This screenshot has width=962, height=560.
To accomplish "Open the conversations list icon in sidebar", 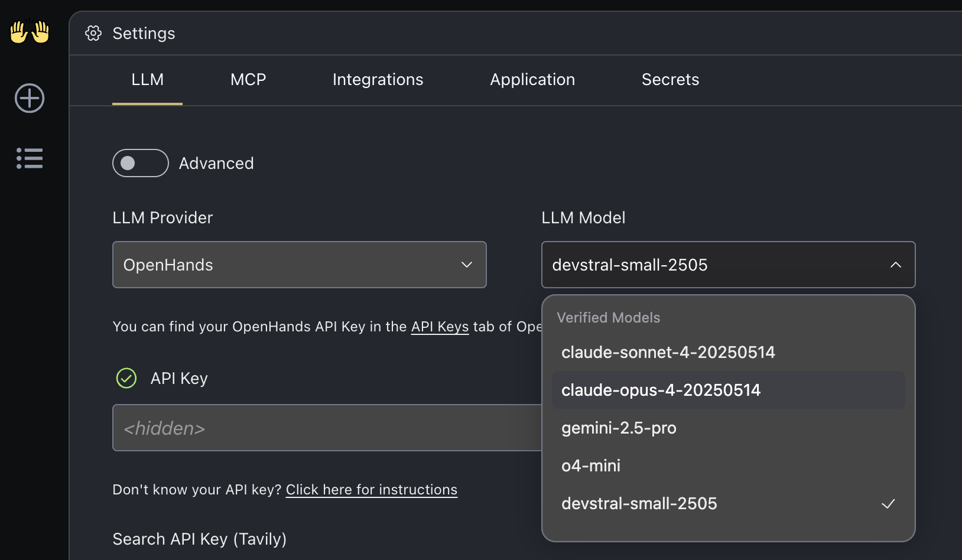I will [x=29, y=158].
